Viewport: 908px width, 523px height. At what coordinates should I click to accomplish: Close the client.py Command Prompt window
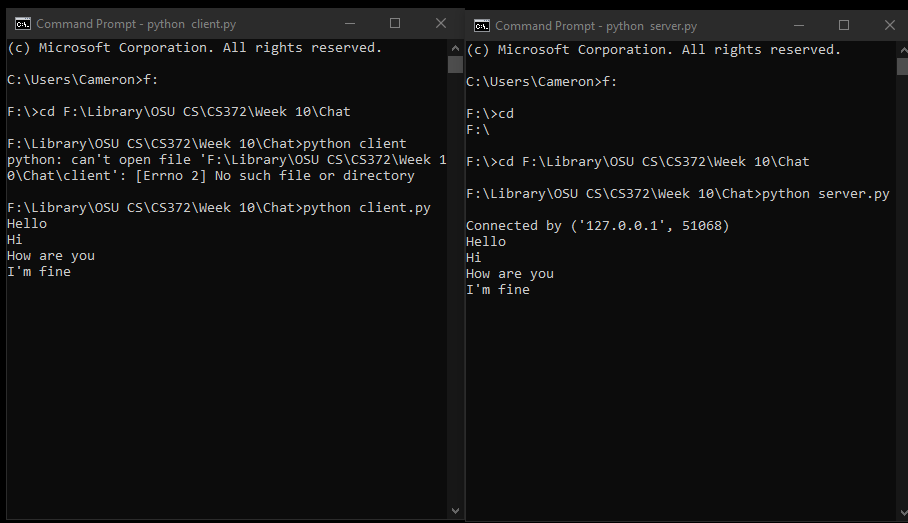441,24
